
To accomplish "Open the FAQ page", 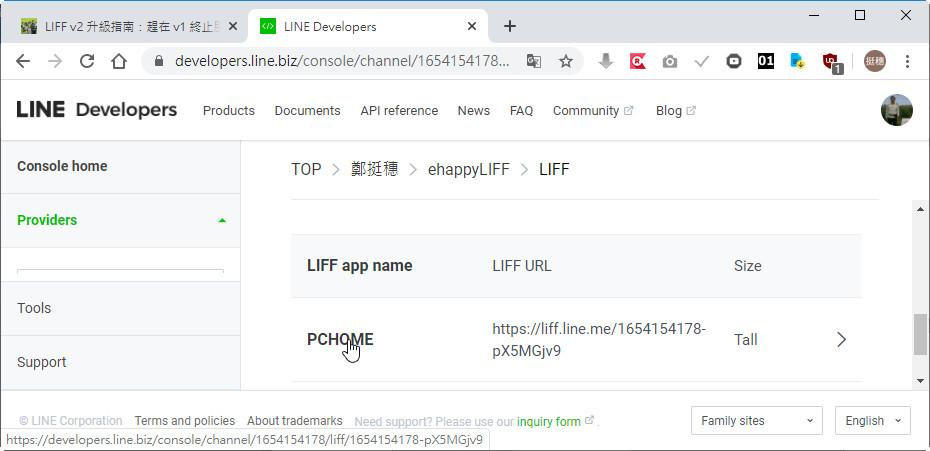I will click(x=521, y=111).
